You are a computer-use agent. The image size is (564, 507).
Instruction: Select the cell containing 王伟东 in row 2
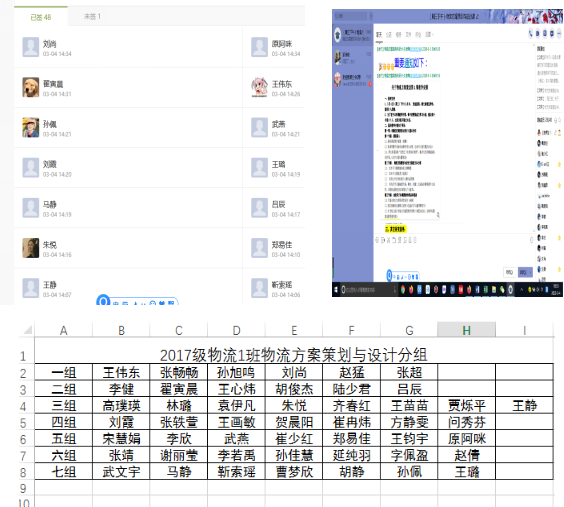point(121,372)
